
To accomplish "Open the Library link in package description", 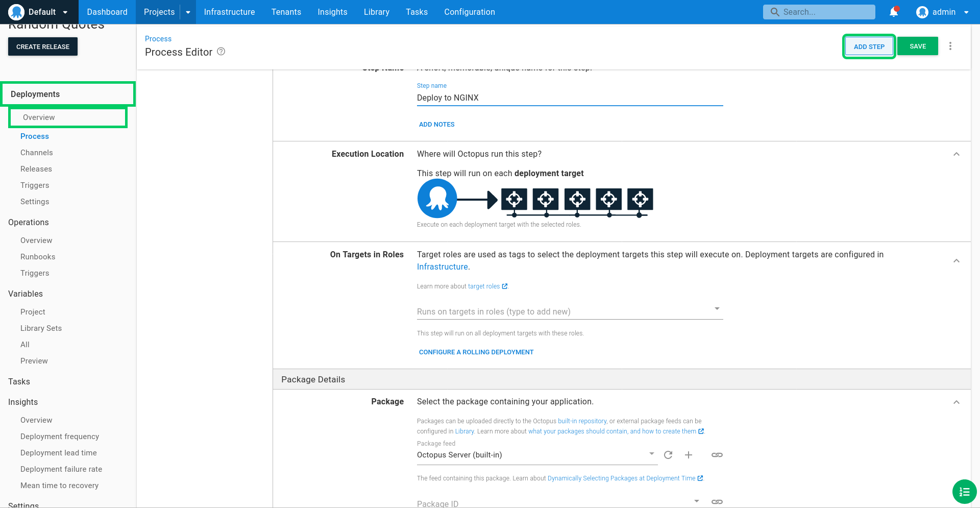I will click(464, 431).
